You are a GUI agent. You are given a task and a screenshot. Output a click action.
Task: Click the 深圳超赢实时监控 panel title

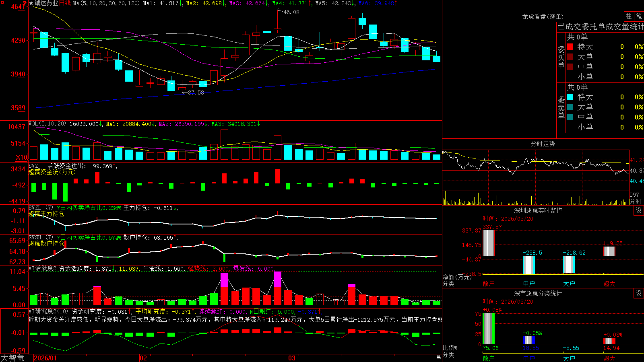pos(538,210)
